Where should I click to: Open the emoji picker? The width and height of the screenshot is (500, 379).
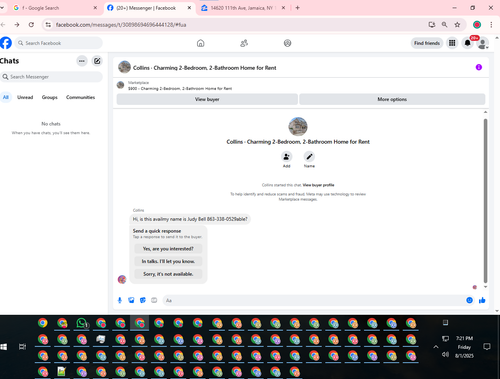click(469, 300)
